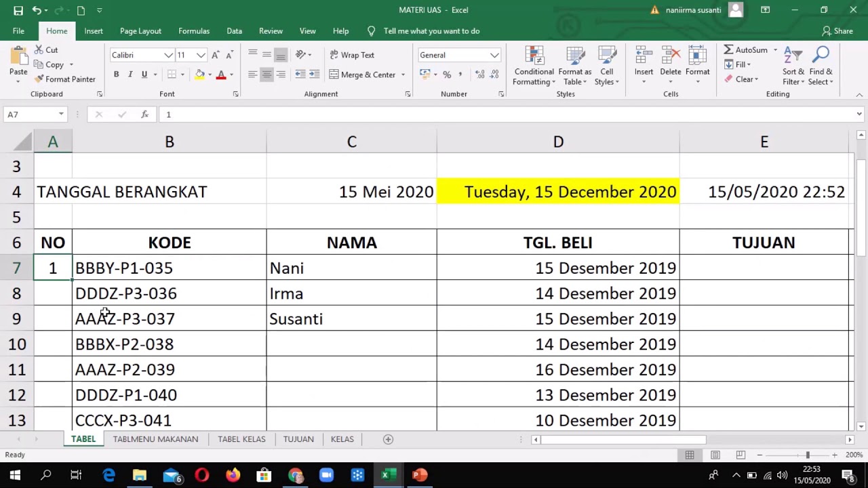This screenshot has width=868, height=488.
Task: Add a new sheet with plus icon
Action: [388, 439]
